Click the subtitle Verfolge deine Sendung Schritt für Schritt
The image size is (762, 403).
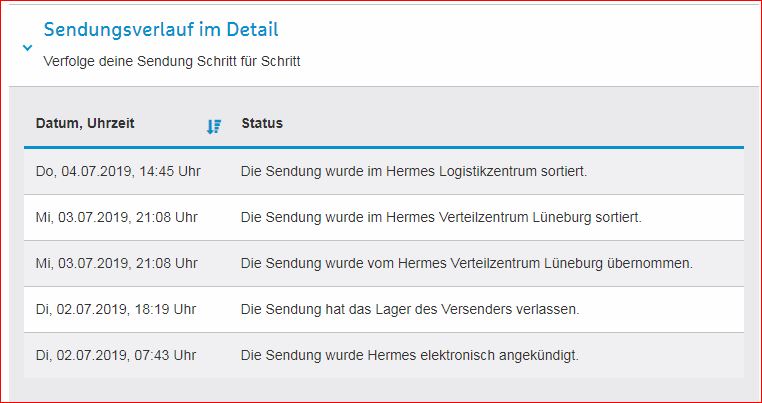[172, 62]
